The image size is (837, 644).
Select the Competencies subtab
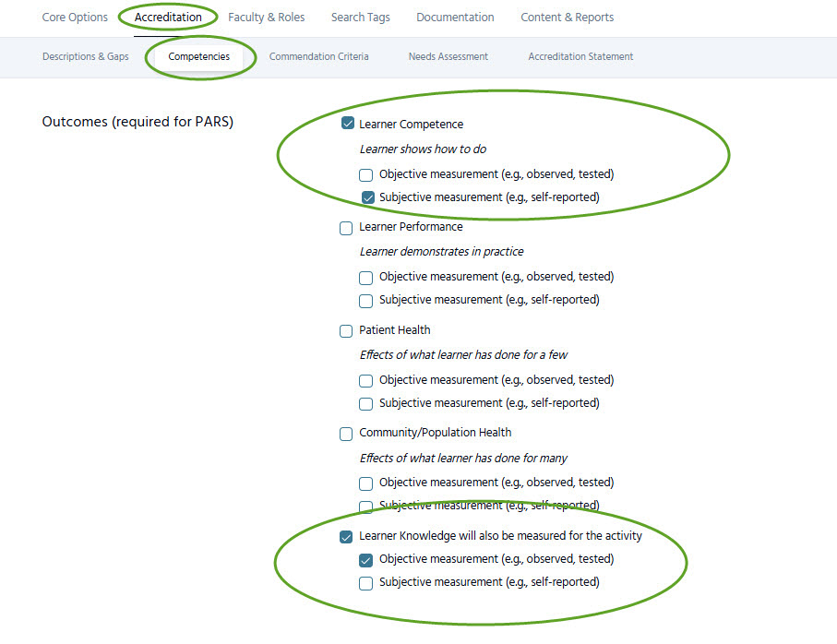(199, 57)
